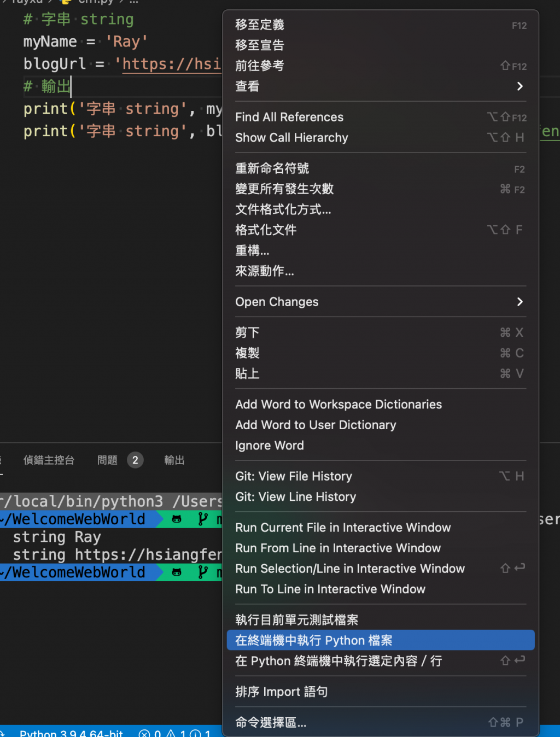Click the # 輸出 comment line
This screenshot has height=737, width=560.
click(47, 86)
